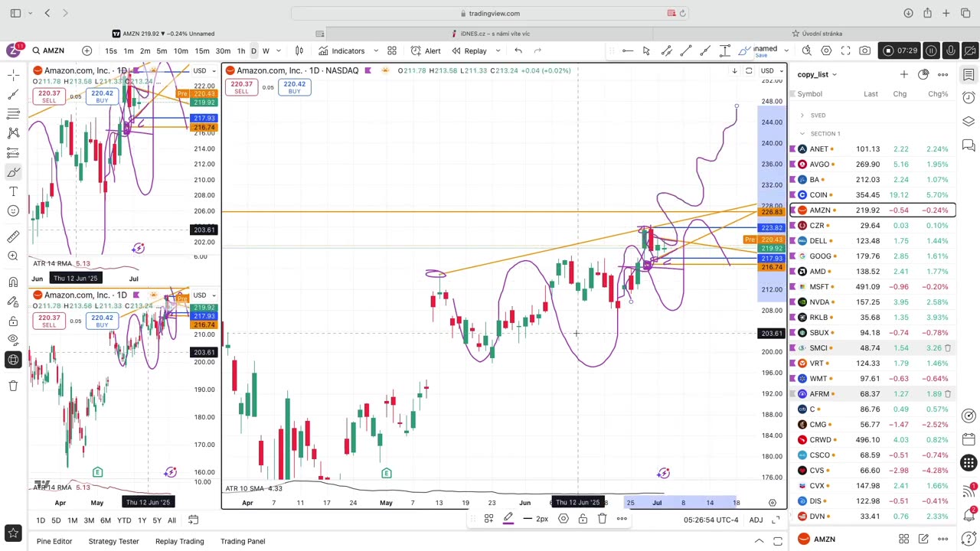Open the watchlist panel icon

(969, 74)
